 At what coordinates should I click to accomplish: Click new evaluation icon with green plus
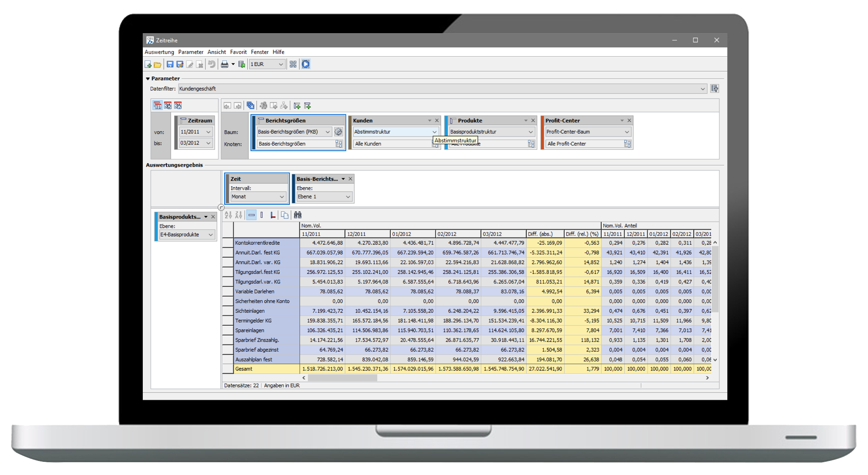point(148,65)
